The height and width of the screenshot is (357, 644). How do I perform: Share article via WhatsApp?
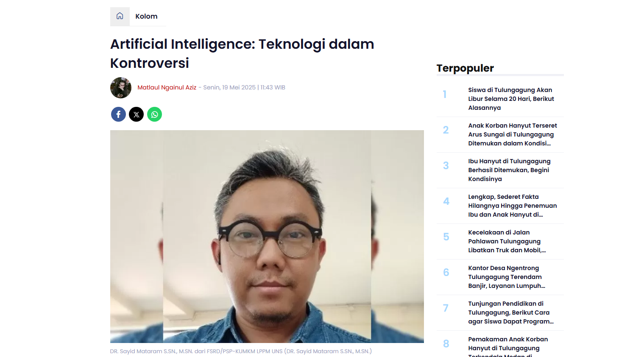click(x=154, y=114)
